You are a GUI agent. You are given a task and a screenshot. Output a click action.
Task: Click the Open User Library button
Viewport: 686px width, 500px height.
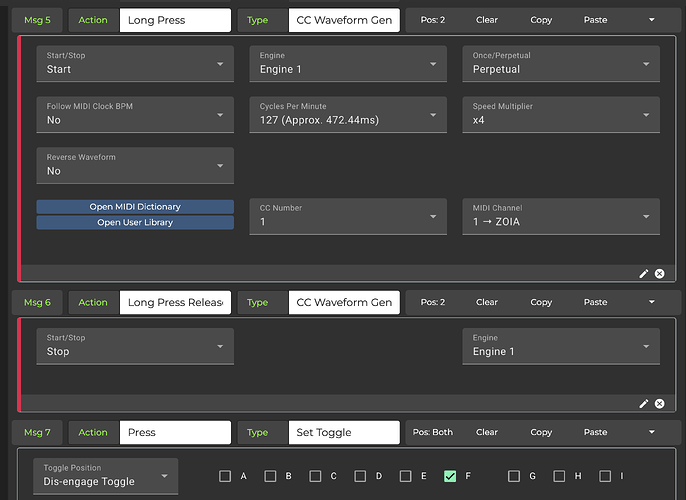[135, 222]
